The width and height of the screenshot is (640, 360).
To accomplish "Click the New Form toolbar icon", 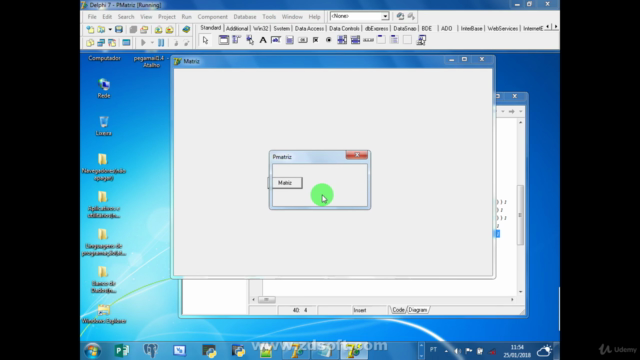I will 126,42.
